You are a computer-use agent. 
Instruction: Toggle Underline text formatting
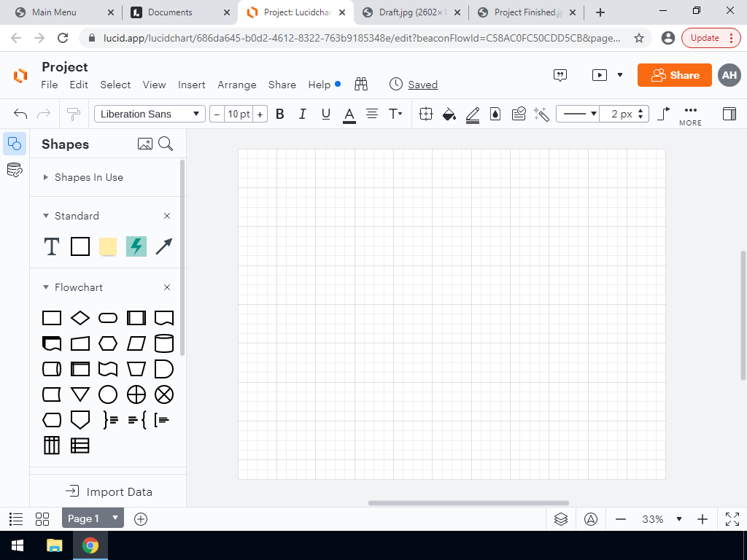pos(326,114)
